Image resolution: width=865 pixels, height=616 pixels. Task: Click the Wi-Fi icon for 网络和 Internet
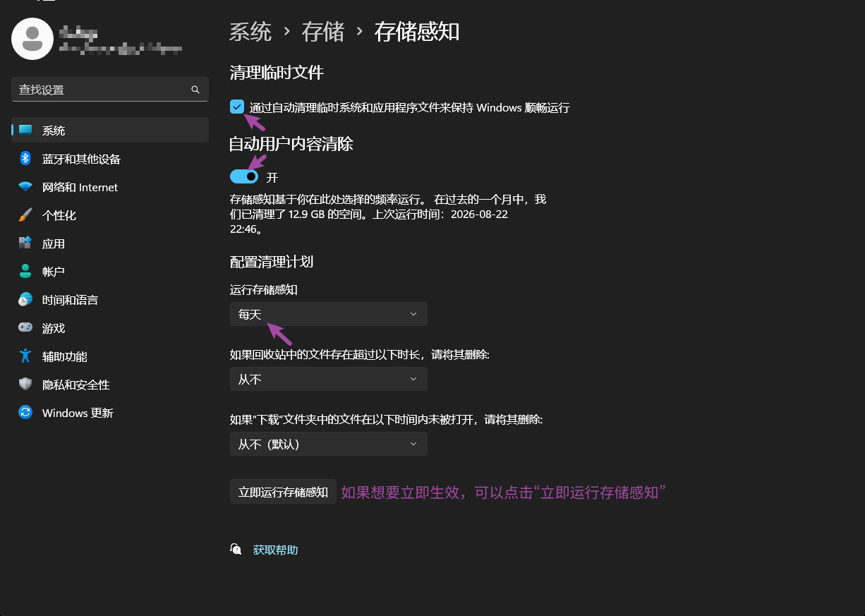click(25, 187)
